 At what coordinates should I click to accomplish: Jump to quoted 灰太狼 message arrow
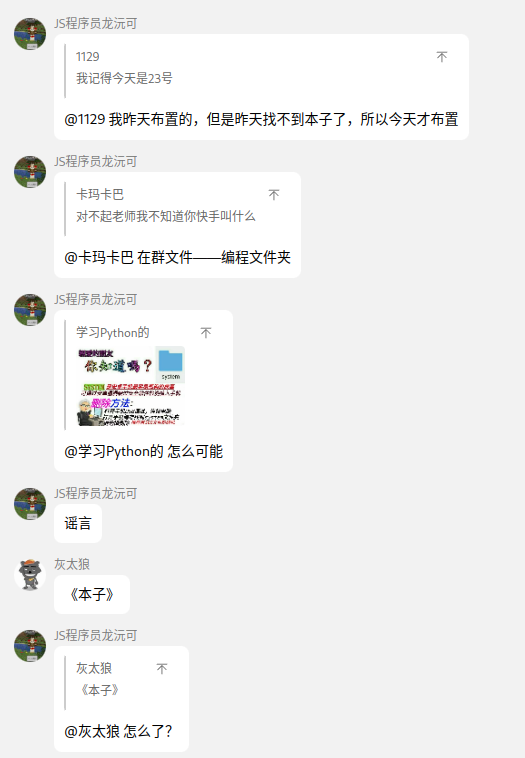162,669
